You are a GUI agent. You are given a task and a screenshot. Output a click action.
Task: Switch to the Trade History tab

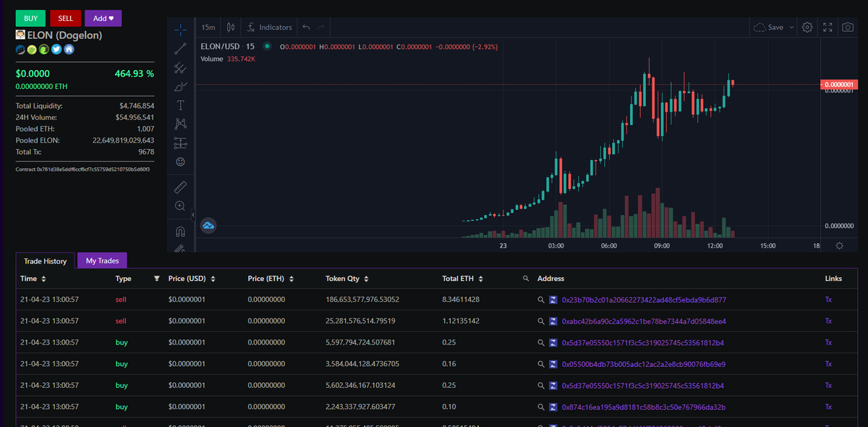click(x=45, y=261)
